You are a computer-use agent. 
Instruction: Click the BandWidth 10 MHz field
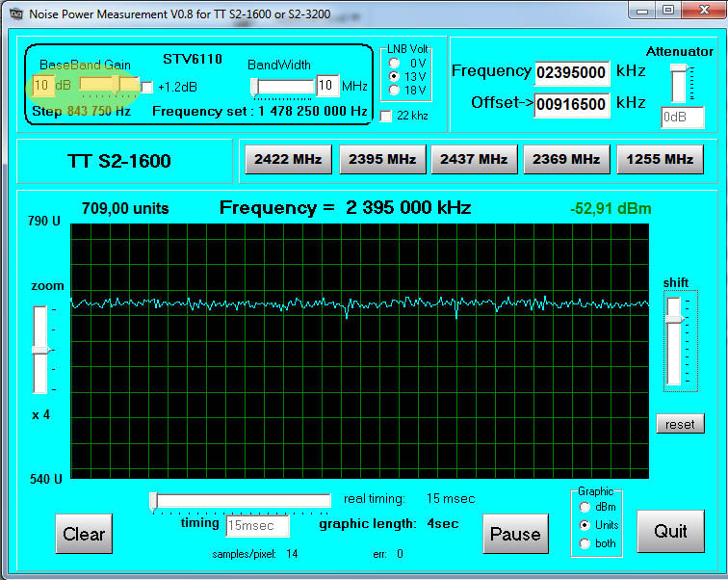point(327,86)
